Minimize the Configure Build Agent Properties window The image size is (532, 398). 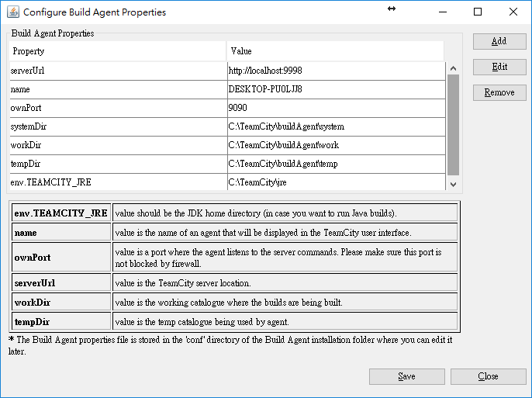point(443,12)
